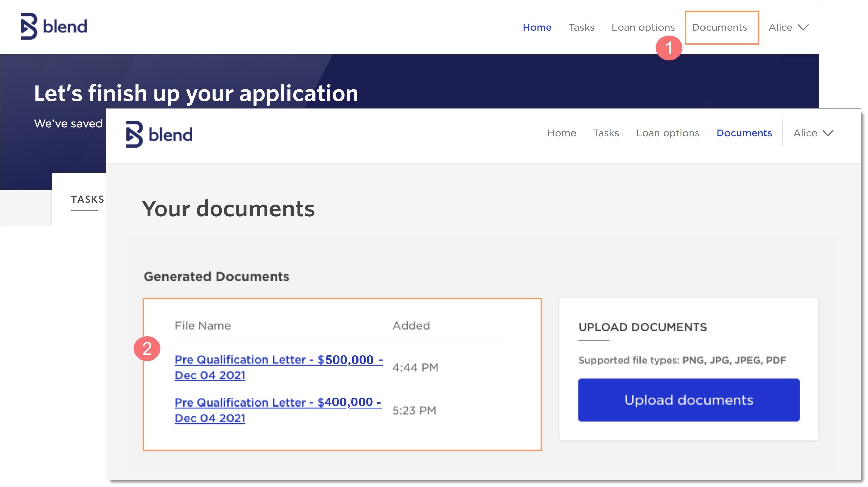Open Tasks on documents page nav
The height and width of the screenshot is (487, 868).
point(606,133)
